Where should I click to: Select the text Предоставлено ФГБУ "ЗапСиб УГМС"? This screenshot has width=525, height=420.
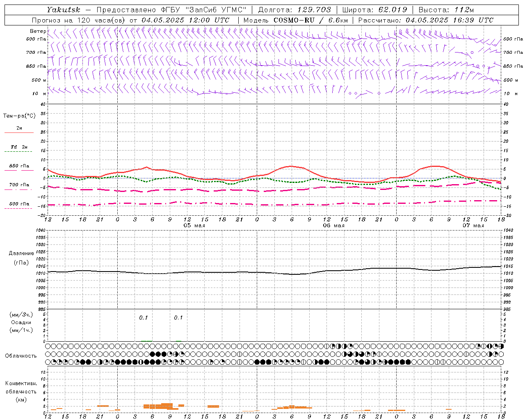(x=171, y=10)
